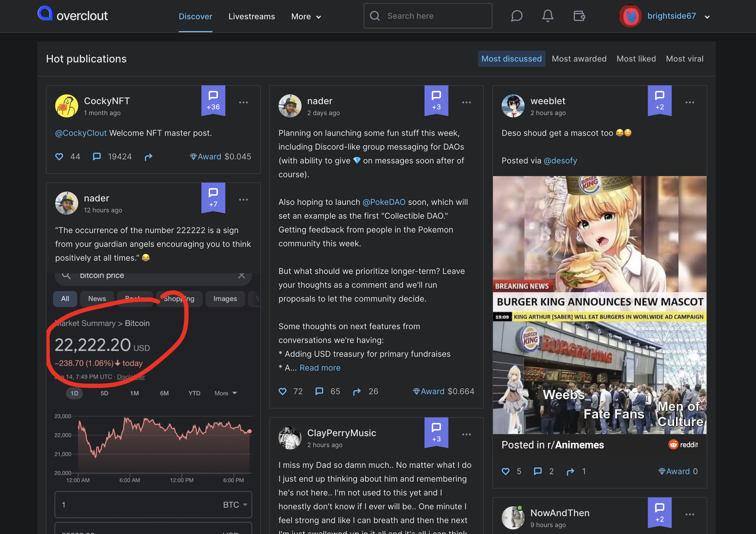Award the weeblet post showing 0
756x534 pixels.
pos(674,471)
